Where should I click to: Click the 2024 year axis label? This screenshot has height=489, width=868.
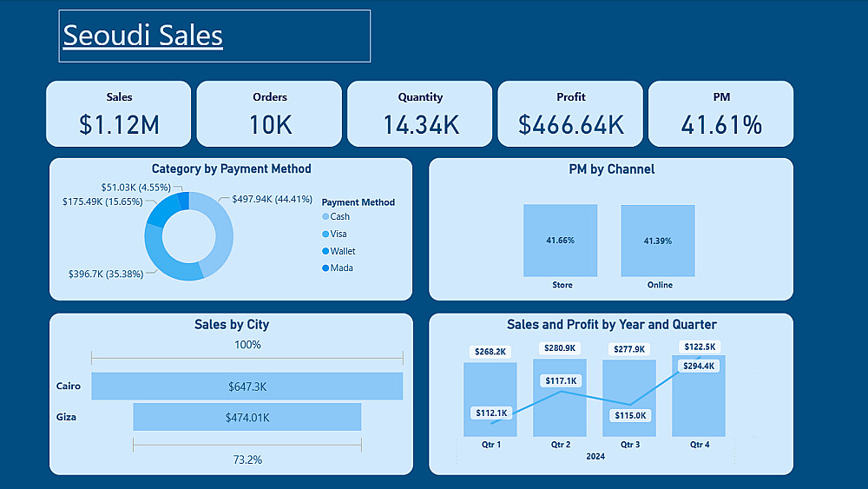click(595, 456)
